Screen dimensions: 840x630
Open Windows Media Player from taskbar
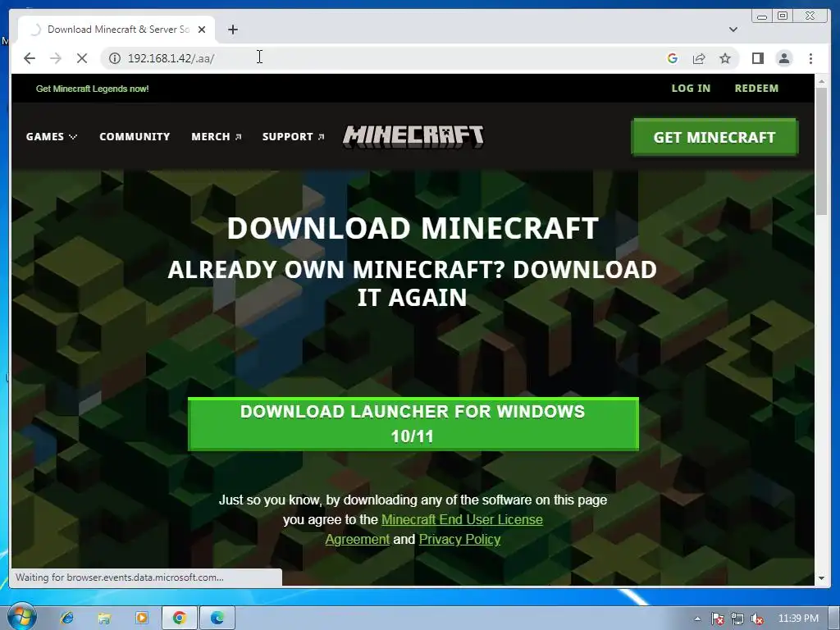(x=141, y=618)
